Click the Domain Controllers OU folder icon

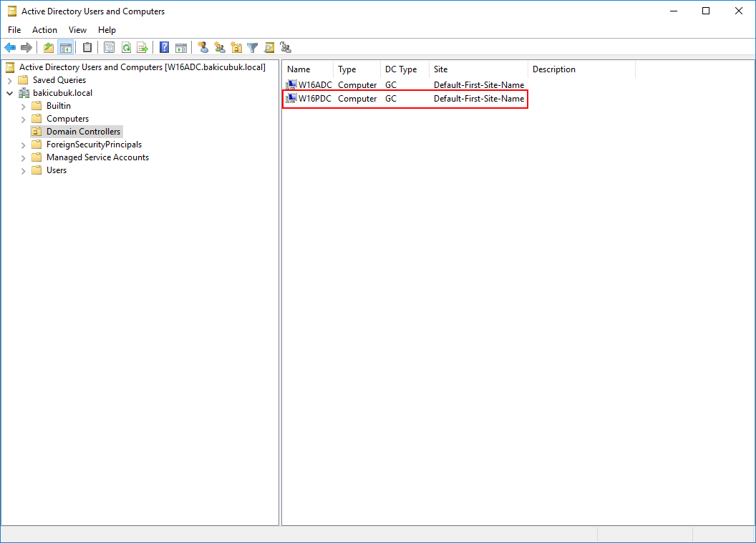(37, 132)
